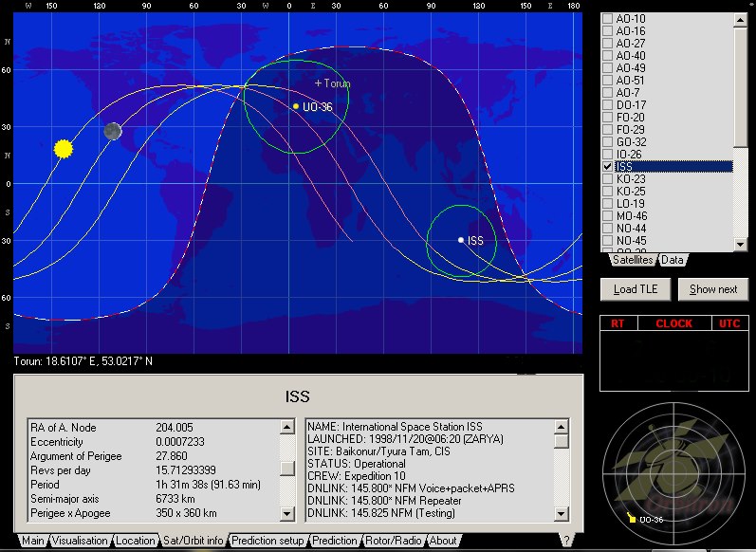Viewport: 756px width, 552px height.
Task: Select NO-45 in the satellite list
Action: [631, 241]
